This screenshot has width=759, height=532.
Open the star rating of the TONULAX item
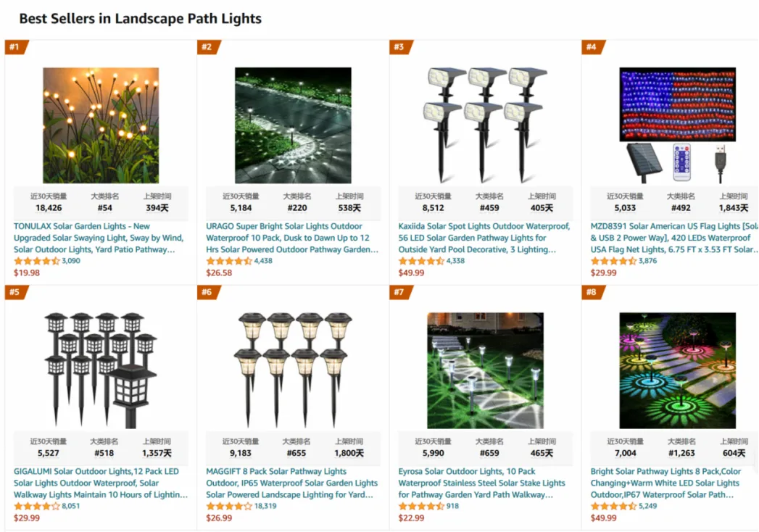[36, 261]
